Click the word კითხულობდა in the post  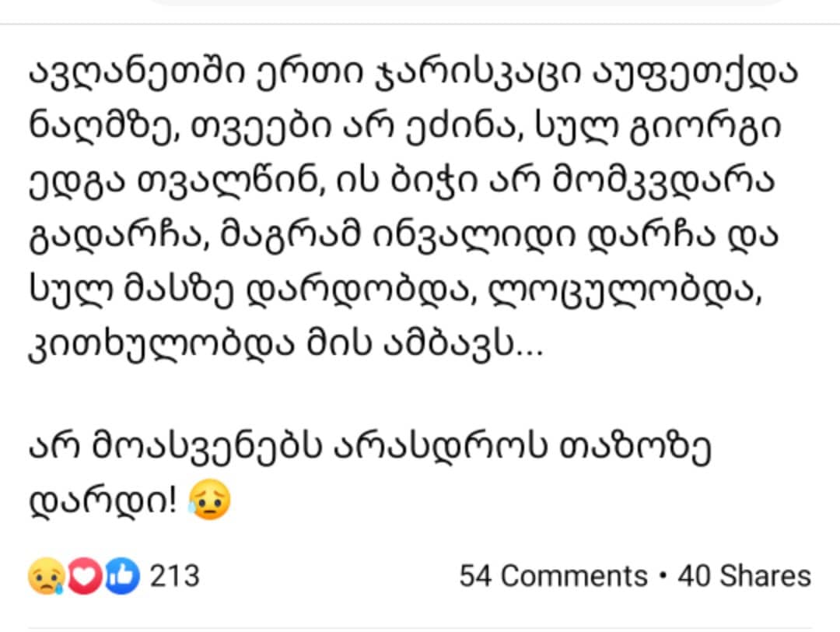click(x=161, y=346)
